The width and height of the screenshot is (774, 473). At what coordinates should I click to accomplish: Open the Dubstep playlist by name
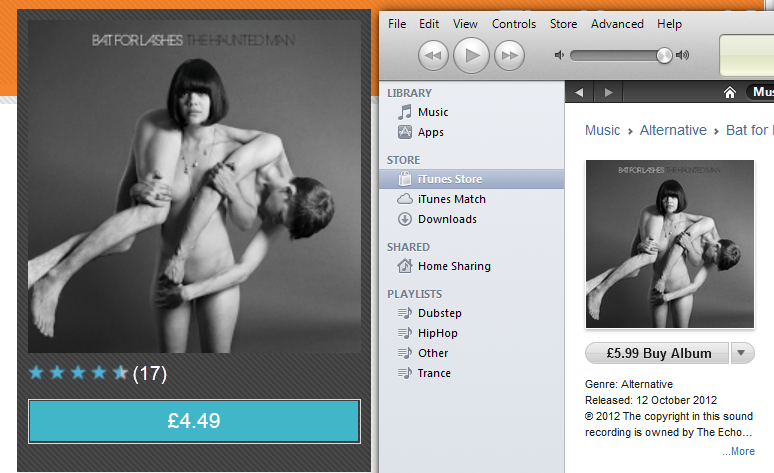coord(439,313)
